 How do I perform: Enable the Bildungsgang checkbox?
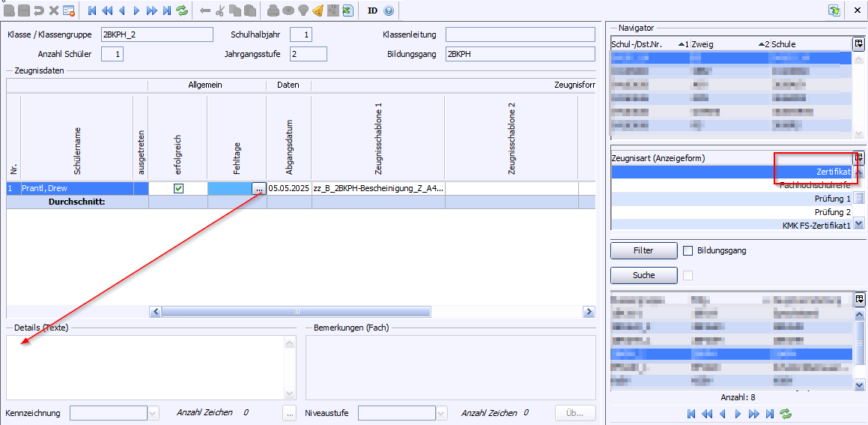pyautogui.click(x=688, y=250)
